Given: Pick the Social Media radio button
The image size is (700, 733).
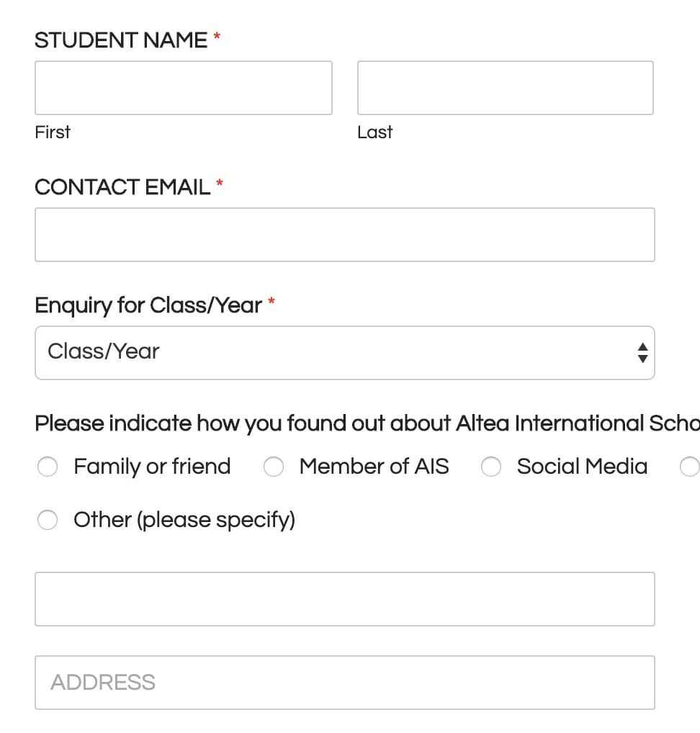Looking at the screenshot, I should pyautogui.click(x=491, y=467).
